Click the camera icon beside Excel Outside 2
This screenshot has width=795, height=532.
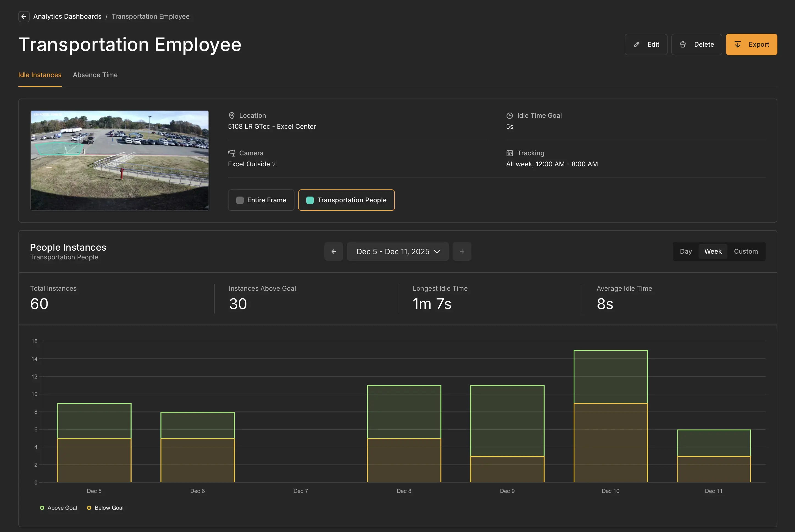(x=232, y=153)
